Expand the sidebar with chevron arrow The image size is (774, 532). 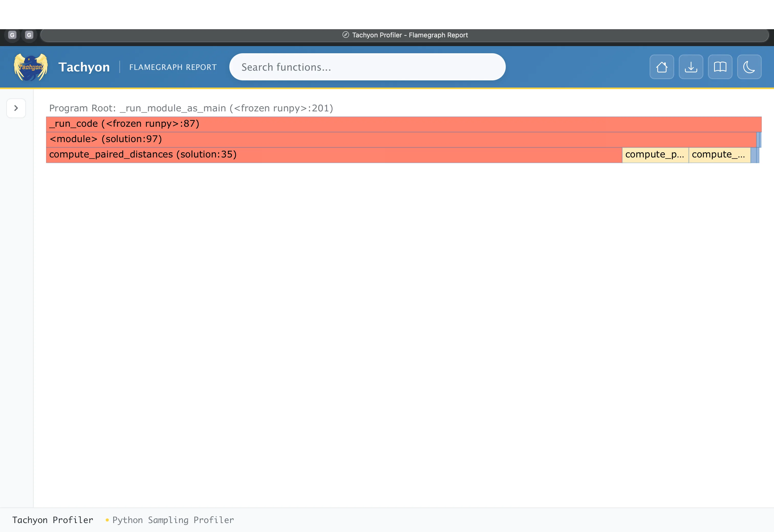[x=16, y=108]
